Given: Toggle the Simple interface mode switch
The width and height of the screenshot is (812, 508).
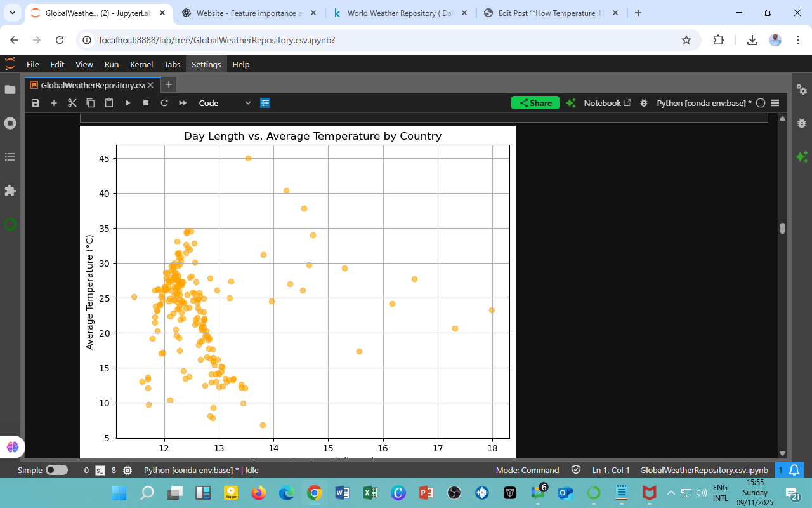Looking at the screenshot, I should click(x=56, y=471).
